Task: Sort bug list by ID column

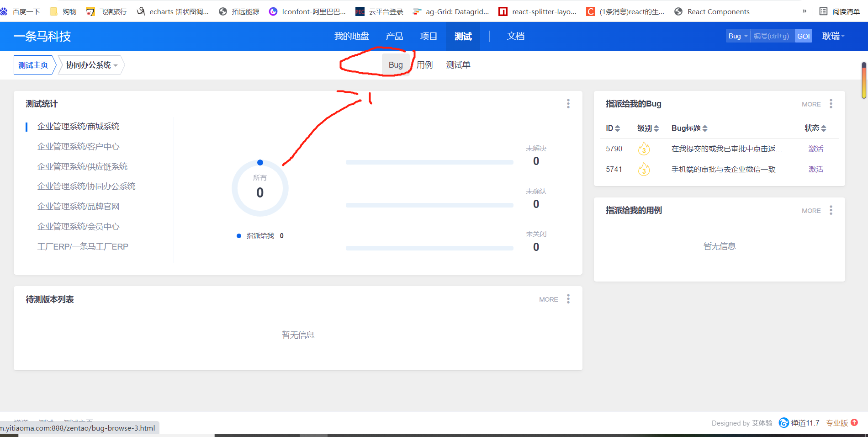Action: tap(613, 128)
